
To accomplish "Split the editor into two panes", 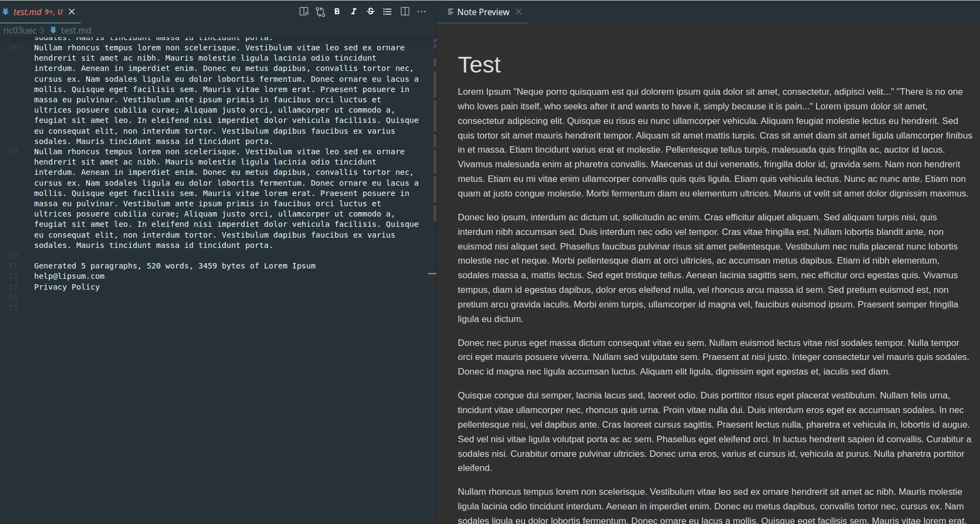I will click(x=405, y=11).
